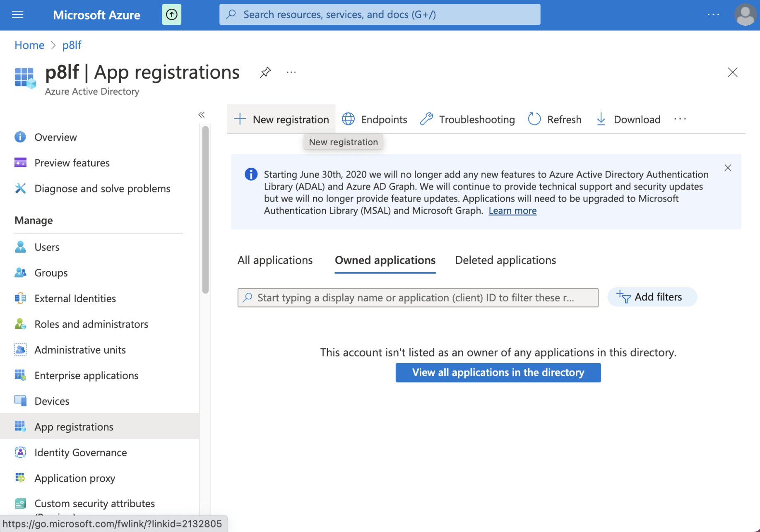Screen dimensions: 760x532
Task: Pin the App registrations blade
Action: [x=265, y=72]
